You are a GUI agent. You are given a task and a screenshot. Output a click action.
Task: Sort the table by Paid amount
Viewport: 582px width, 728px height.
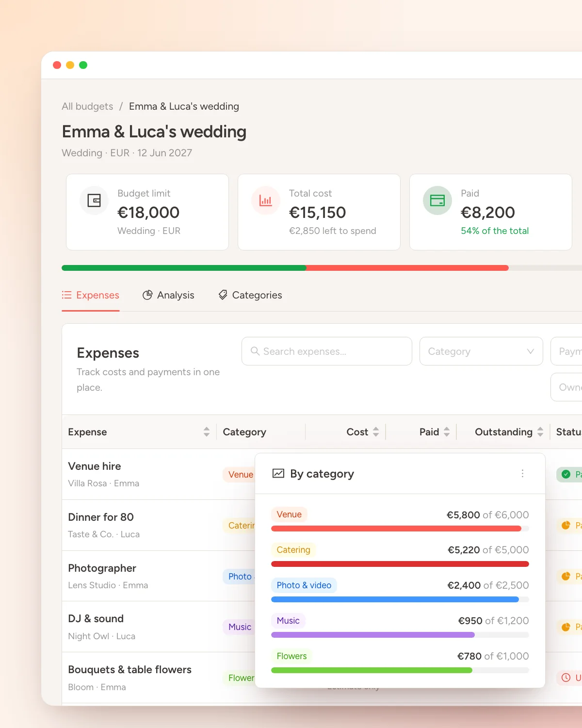point(447,432)
